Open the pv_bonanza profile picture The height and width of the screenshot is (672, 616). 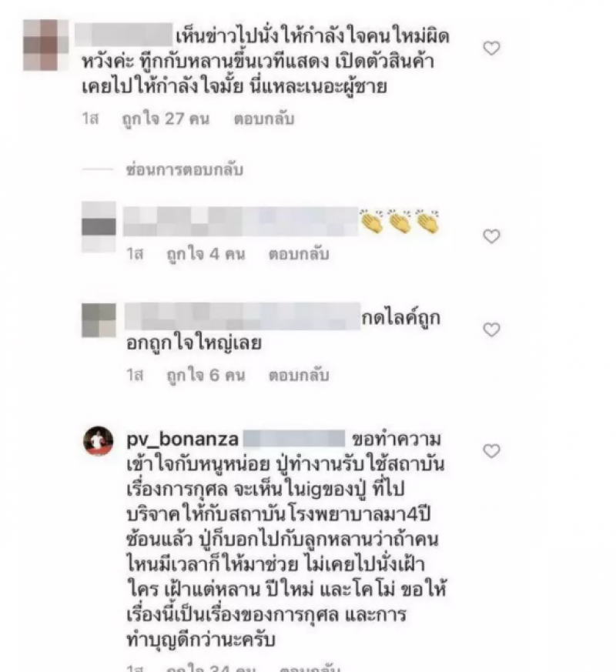tap(99, 440)
